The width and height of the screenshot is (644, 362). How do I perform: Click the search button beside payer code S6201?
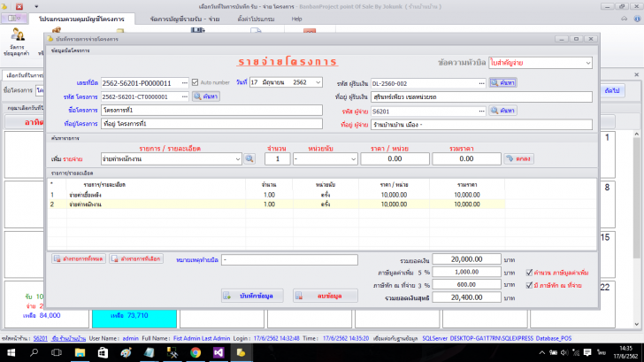[503, 111]
